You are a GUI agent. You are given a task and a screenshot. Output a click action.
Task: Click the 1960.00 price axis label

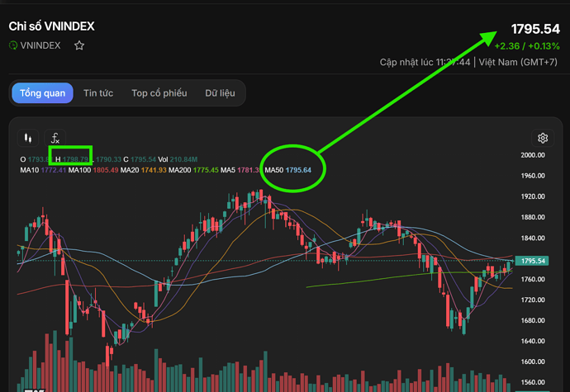pyautogui.click(x=533, y=176)
